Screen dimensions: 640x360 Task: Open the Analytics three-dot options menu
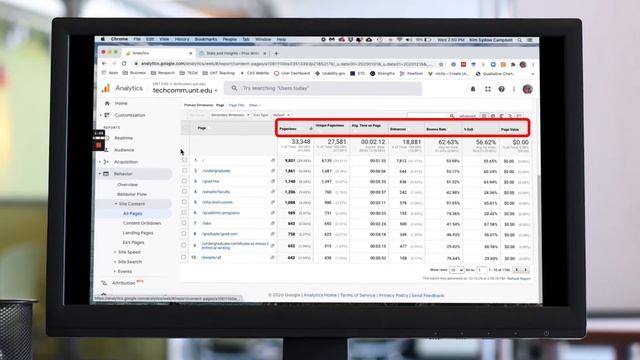tap(514, 89)
